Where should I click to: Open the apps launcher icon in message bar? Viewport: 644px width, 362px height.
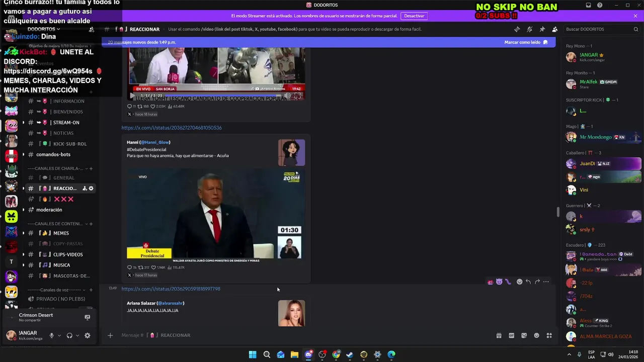click(x=549, y=335)
